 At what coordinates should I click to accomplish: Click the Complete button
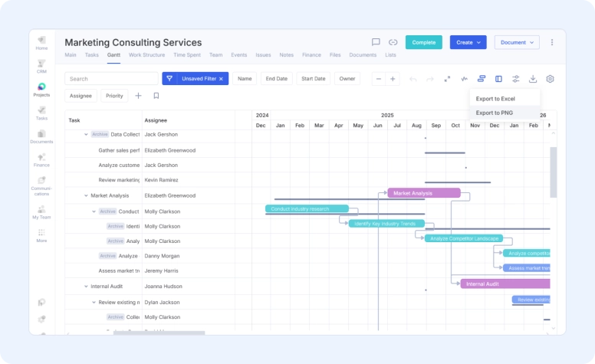tap(424, 42)
